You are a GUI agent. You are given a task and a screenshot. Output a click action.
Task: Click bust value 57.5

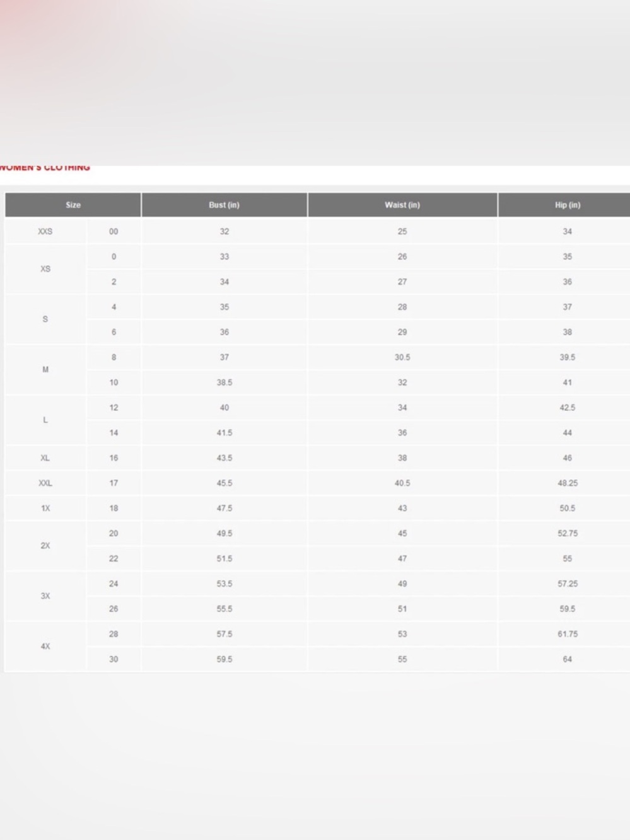225,634
